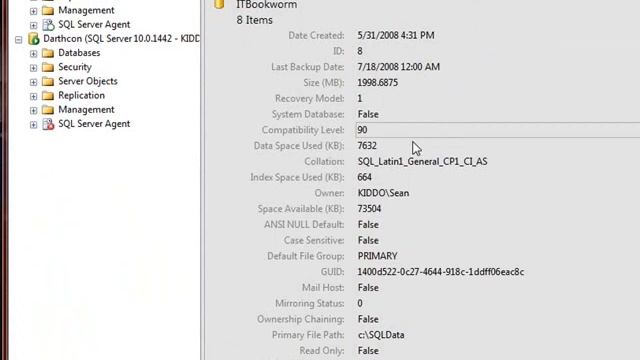This screenshot has height=360, width=640.
Task: Click Recovery Model value 1
Action: pyautogui.click(x=360, y=98)
